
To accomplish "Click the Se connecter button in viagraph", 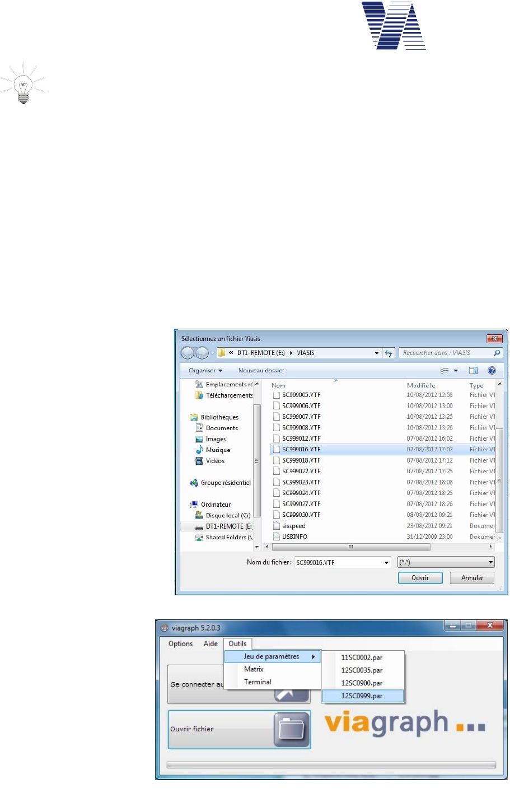I will 239,684.
